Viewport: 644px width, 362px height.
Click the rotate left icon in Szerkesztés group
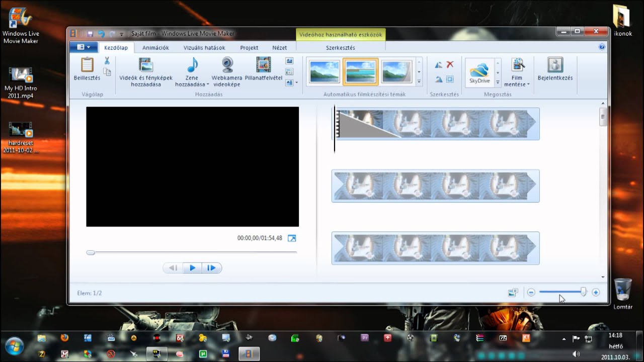[x=438, y=64]
